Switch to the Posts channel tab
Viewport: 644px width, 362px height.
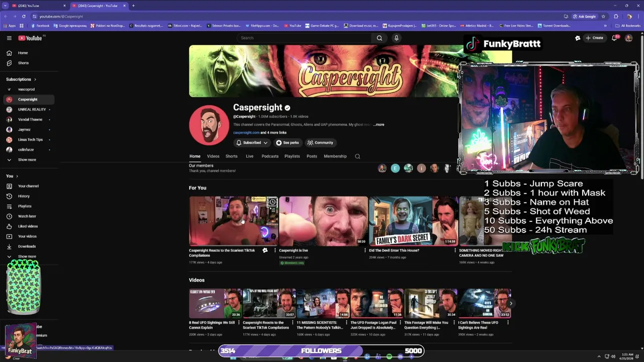point(312,156)
